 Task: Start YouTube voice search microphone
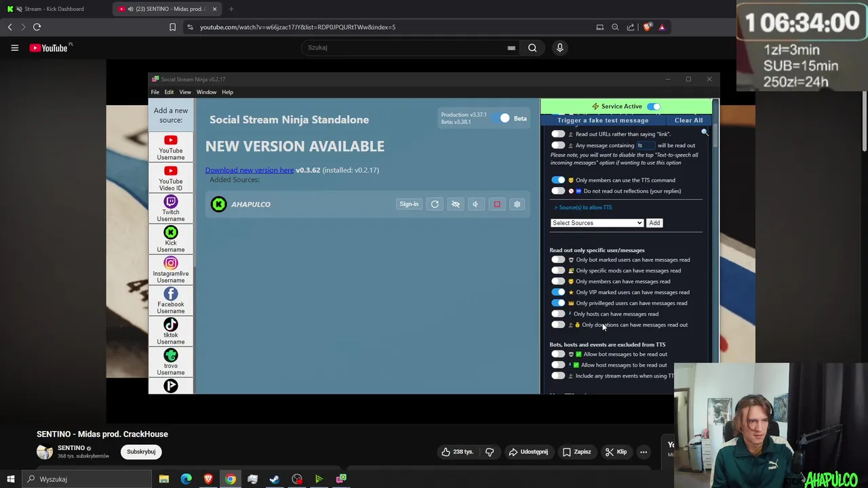pyautogui.click(x=559, y=47)
